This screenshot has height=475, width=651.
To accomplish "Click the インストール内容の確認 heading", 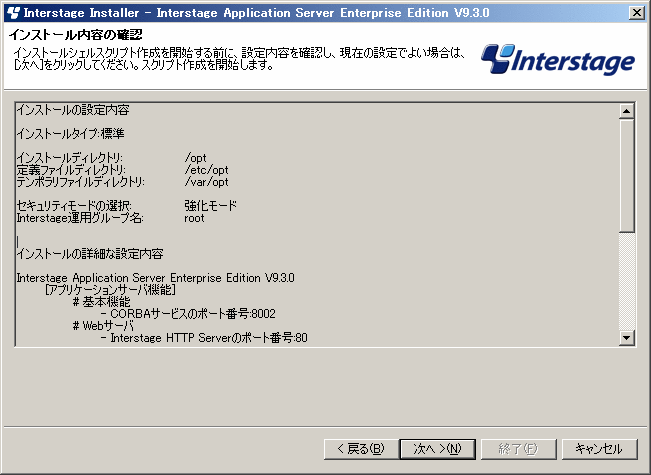I will tap(76, 34).
